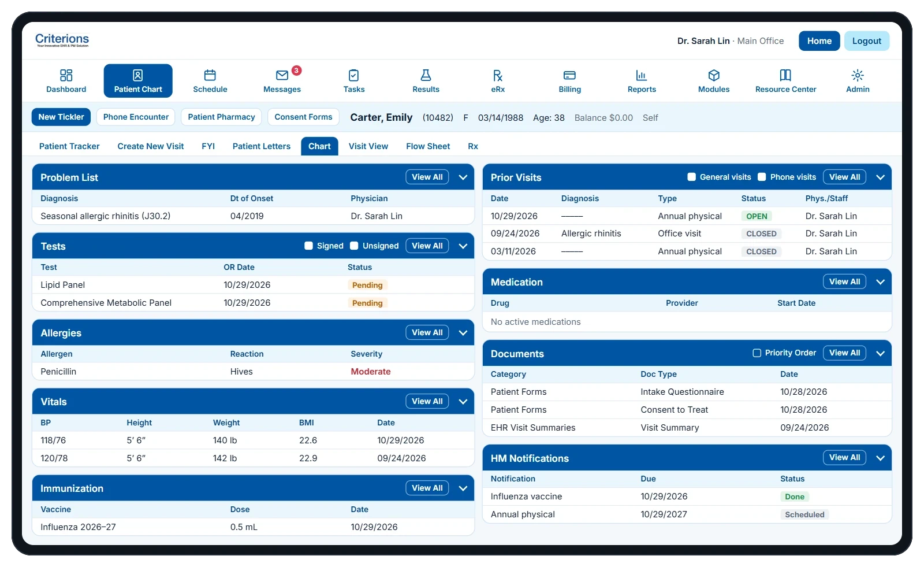Image resolution: width=924 pixels, height=578 pixels.
Task: Toggle the Phone visits checkbox
Action: (x=762, y=177)
